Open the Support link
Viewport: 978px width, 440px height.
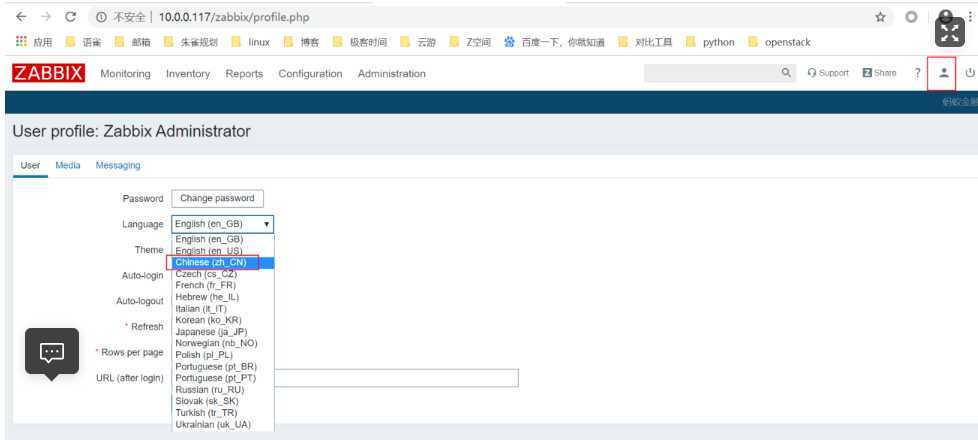click(x=828, y=73)
